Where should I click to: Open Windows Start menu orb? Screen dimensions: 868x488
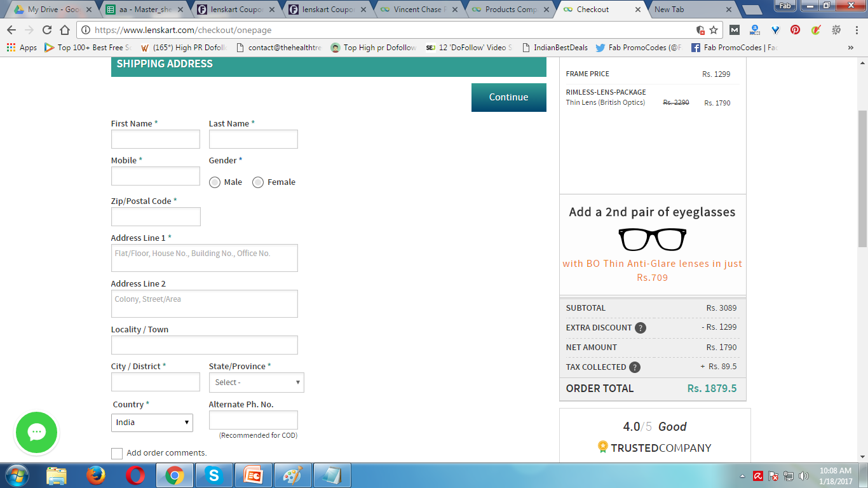click(17, 475)
